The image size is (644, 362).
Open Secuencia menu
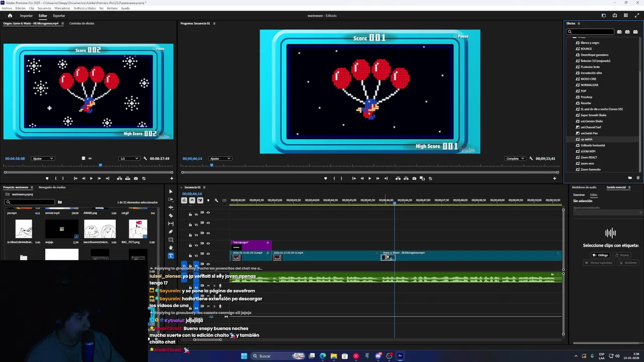coord(44,8)
